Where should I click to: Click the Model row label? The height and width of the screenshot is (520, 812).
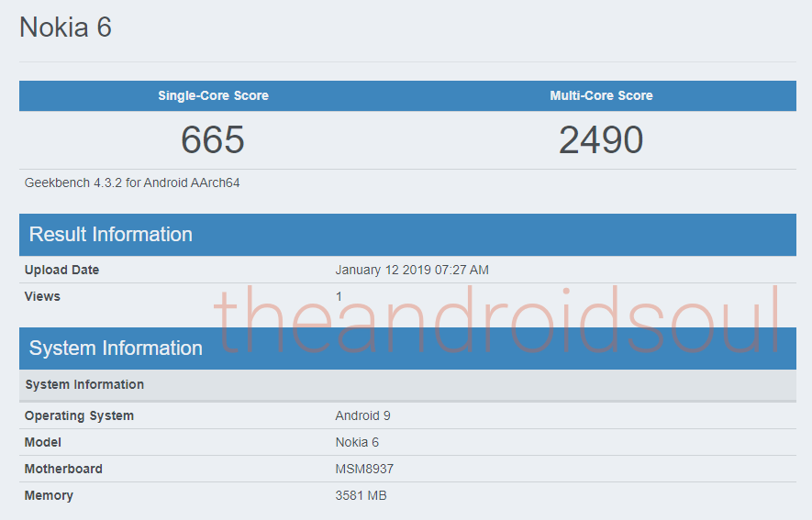pos(43,442)
